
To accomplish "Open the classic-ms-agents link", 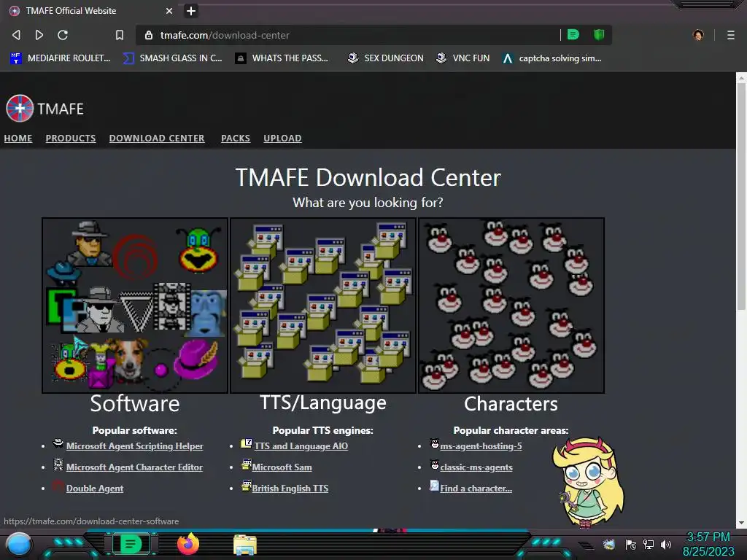I will coord(476,467).
